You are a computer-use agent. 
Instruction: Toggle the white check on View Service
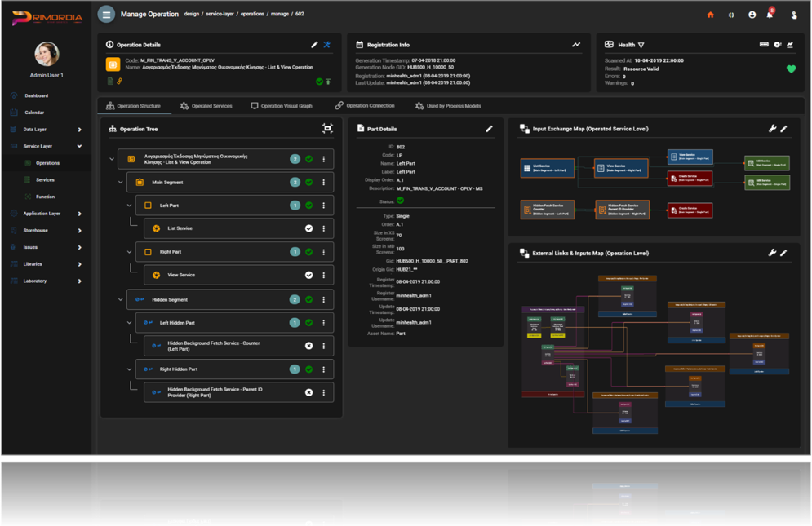click(308, 275)
